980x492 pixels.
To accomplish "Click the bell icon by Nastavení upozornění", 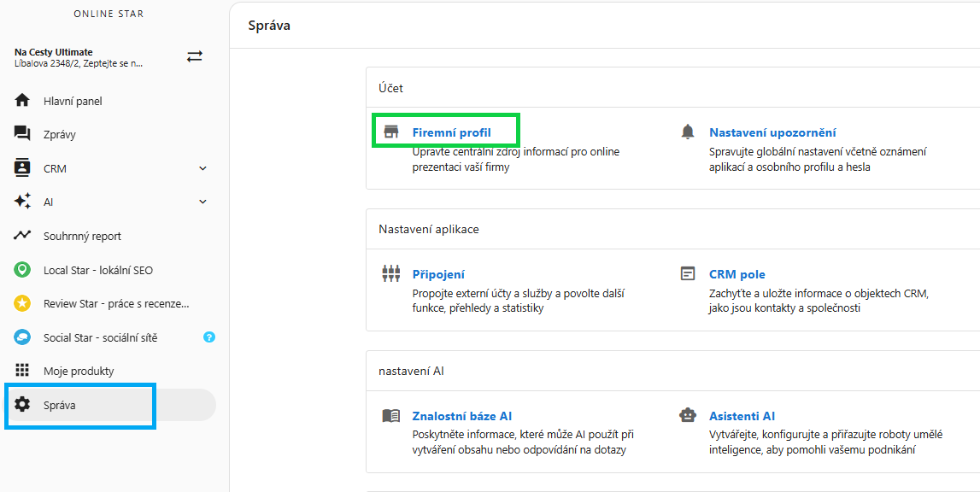I will (688, 132).
